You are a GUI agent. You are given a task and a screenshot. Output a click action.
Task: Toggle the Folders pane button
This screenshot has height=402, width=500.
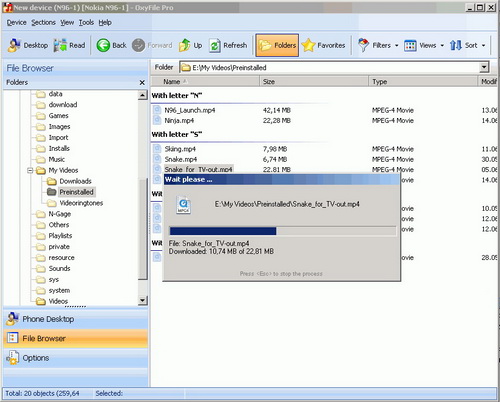277,45
